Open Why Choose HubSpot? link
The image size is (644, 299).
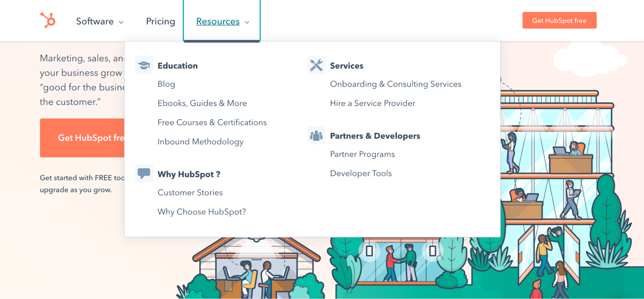click(x=202, y=212)
